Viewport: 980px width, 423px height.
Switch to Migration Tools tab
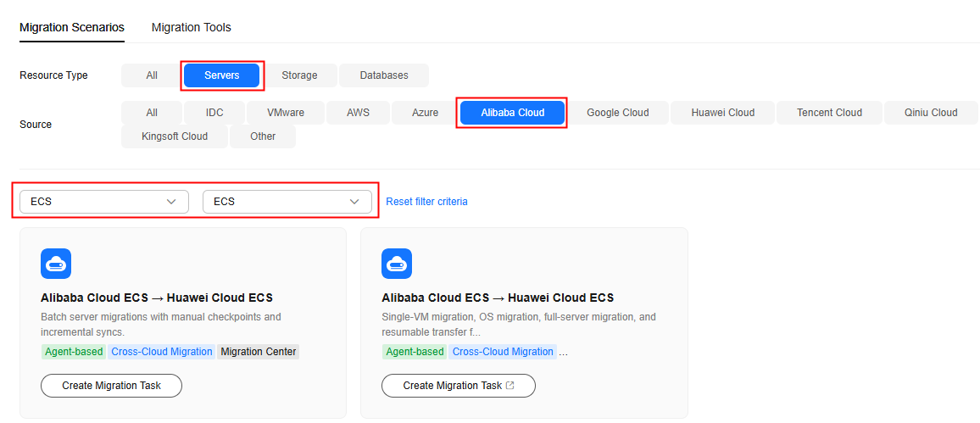[x=192, y=27]
